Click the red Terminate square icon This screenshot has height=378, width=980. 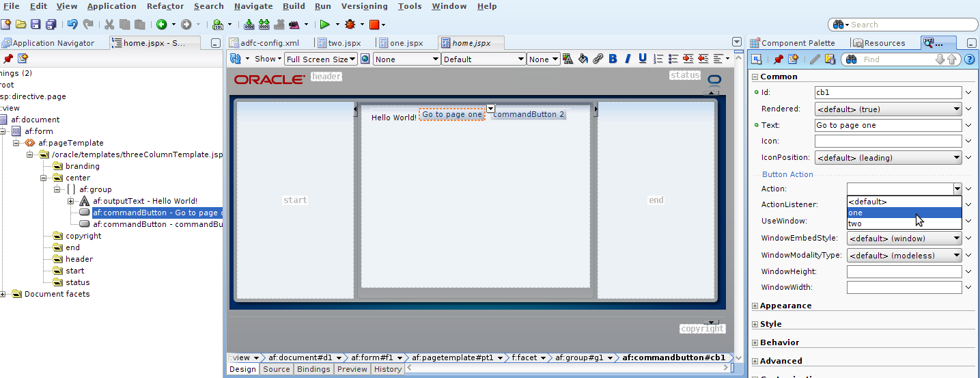[374, 25]
